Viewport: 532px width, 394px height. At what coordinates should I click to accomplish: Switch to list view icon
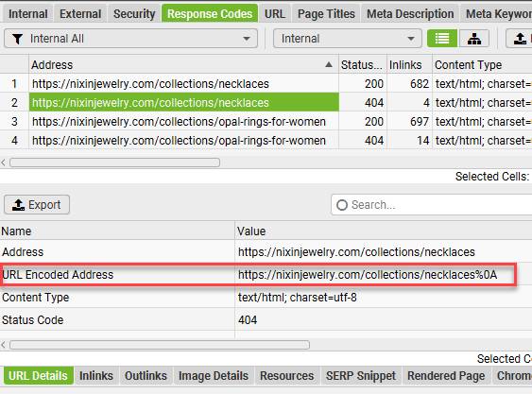pyautogui.click(x=441, y=39)
